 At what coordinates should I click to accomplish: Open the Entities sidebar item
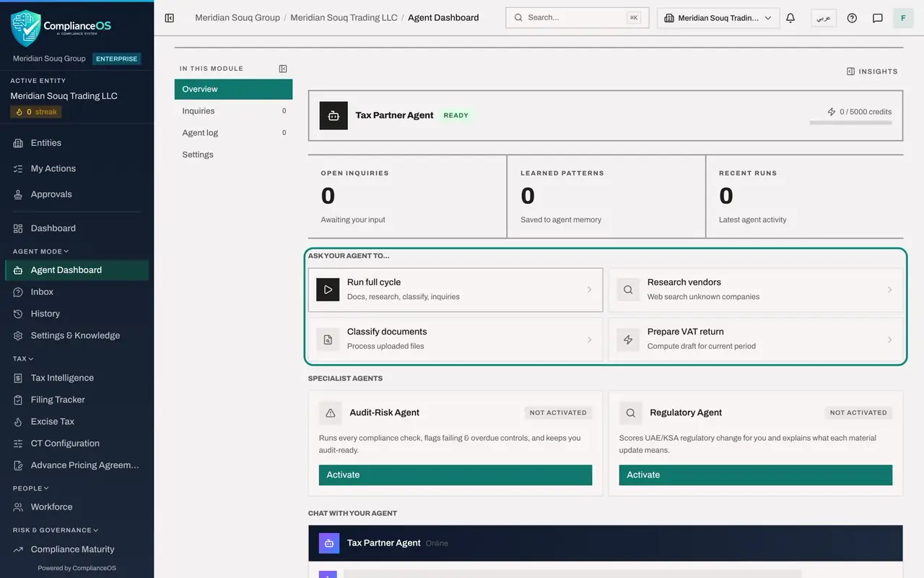77,143
